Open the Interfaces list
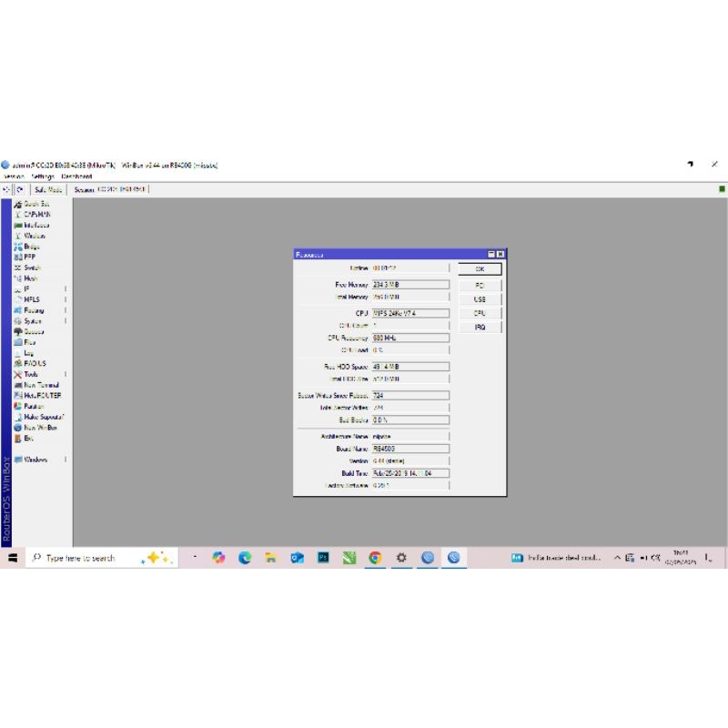728x728 pixels. tap(36, 225)
